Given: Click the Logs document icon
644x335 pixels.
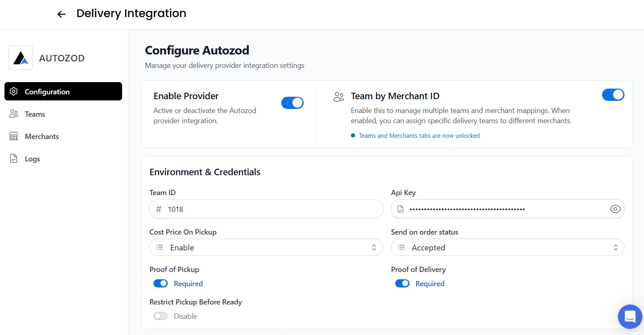Looking at the screenshot, I should [x=14, y=159].
